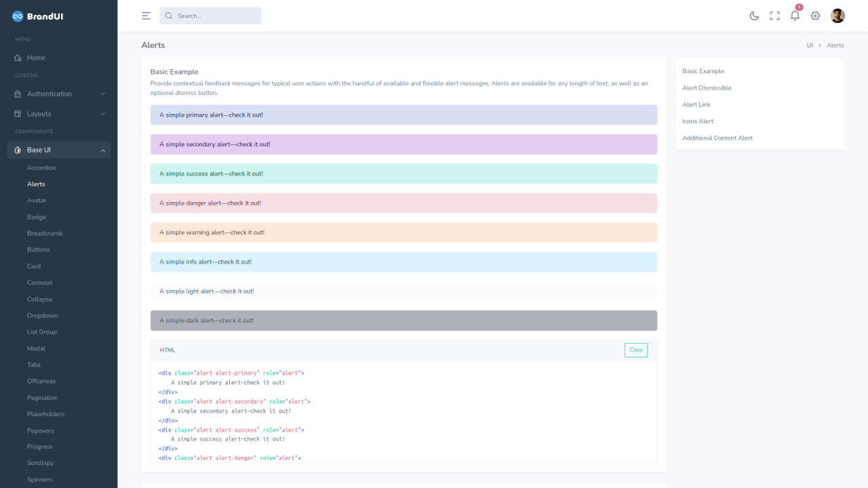
Task: Open Spinners in sidebar
Action: click(x=40, y=479)
